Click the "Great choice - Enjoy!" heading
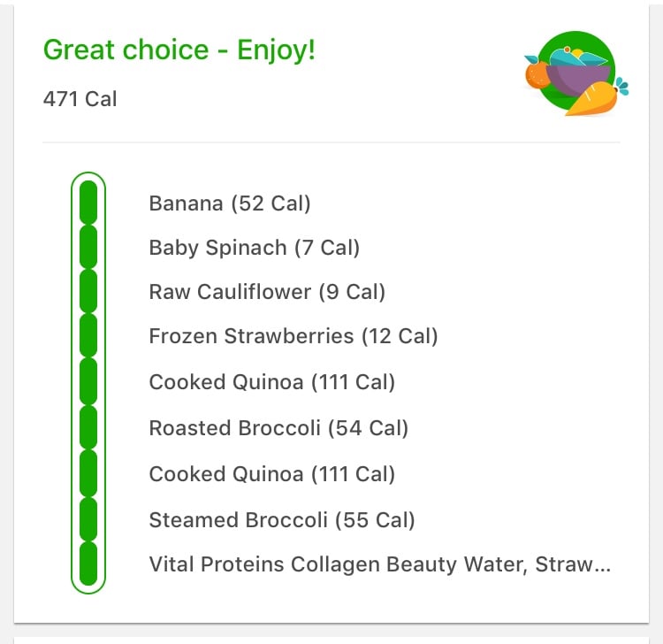The width and height of the screenshot is (663, 644). 179,50
